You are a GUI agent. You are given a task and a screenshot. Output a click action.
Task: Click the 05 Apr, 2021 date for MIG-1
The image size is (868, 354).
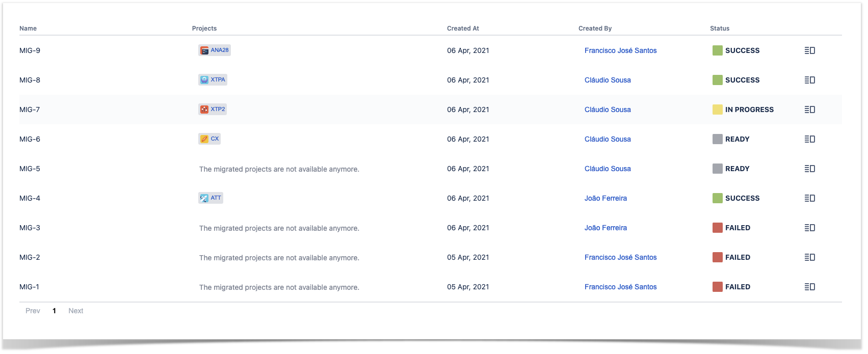pos(468,287)
